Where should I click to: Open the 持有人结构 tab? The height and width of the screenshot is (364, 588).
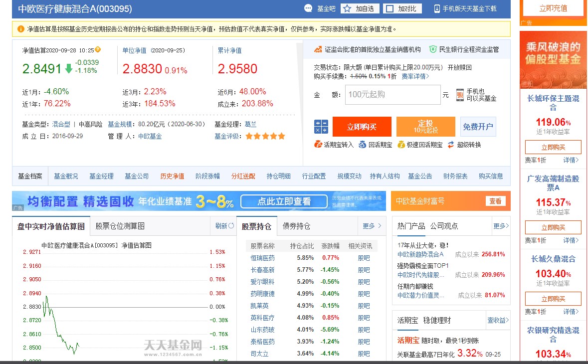pos(385,176)
